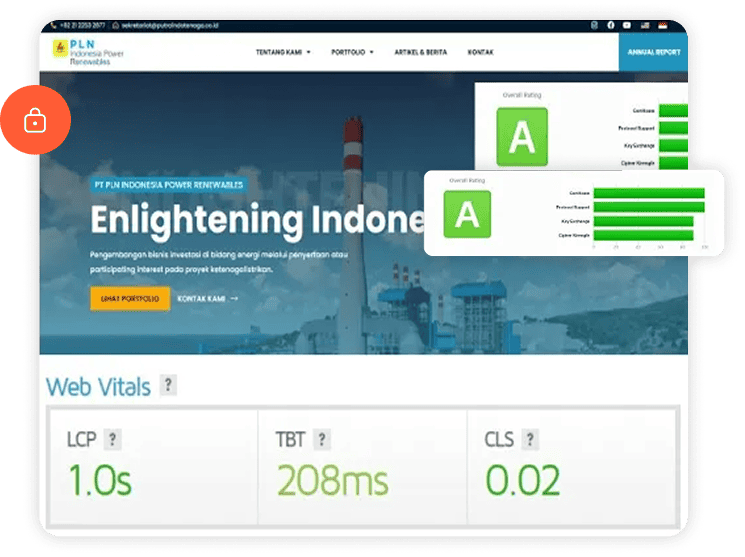
Task: Click the orange padlock security icon
Action: (x=35, y=122)
